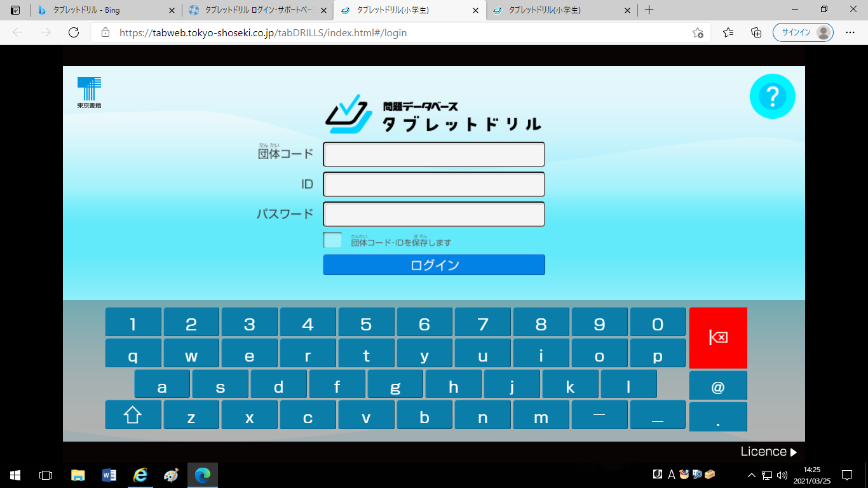Click the IME mode A indicator

[672, 474]
